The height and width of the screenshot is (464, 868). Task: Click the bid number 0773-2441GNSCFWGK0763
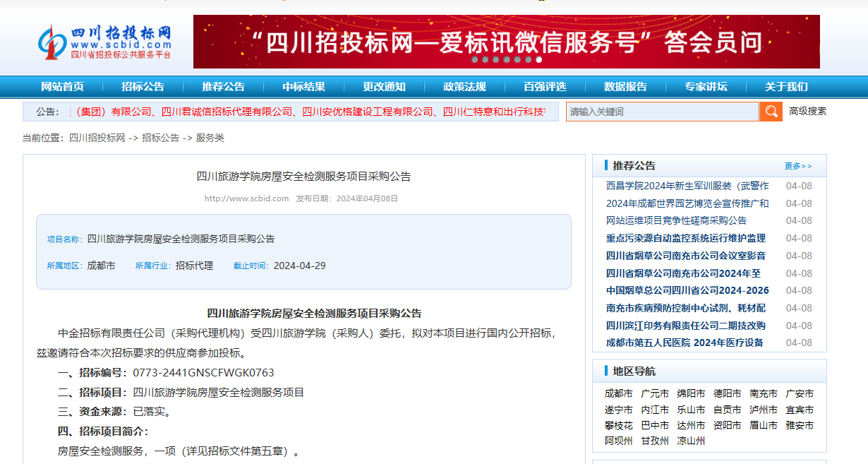[x=204, y=372]
